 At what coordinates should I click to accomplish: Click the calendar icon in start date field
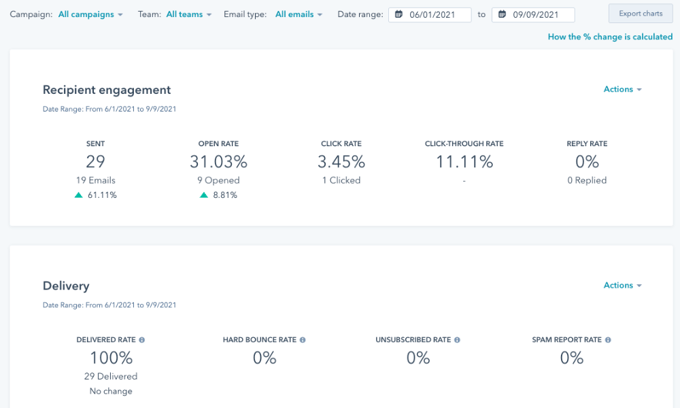[x=399, y=14]
